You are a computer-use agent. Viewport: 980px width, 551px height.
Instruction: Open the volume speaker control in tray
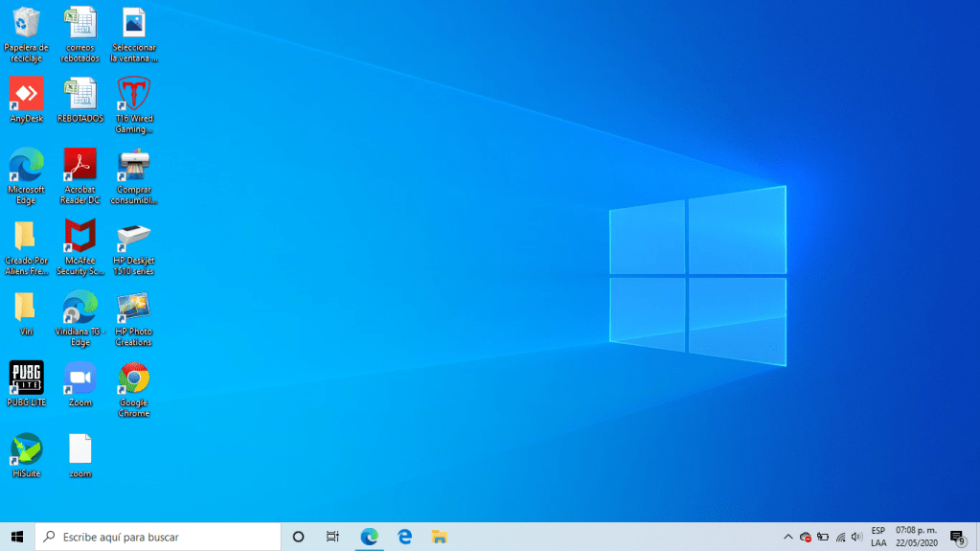[856, 537]
